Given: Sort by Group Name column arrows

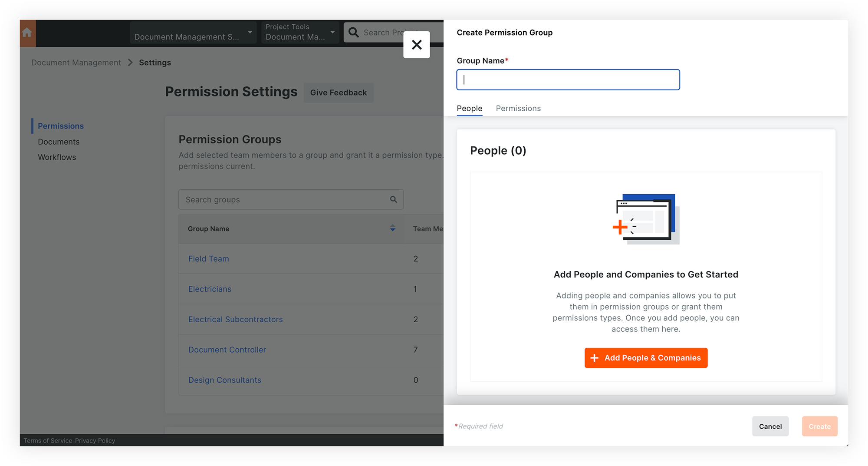Looking at the screenshot, I should coord(392,228).
